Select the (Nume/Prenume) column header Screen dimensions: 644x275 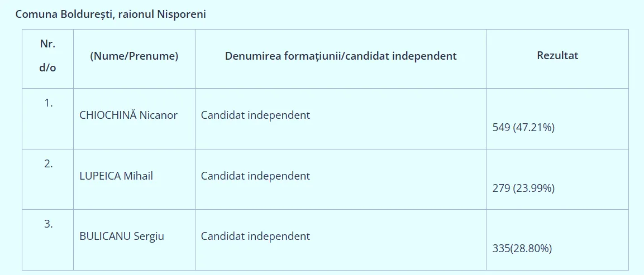point(134,56)
